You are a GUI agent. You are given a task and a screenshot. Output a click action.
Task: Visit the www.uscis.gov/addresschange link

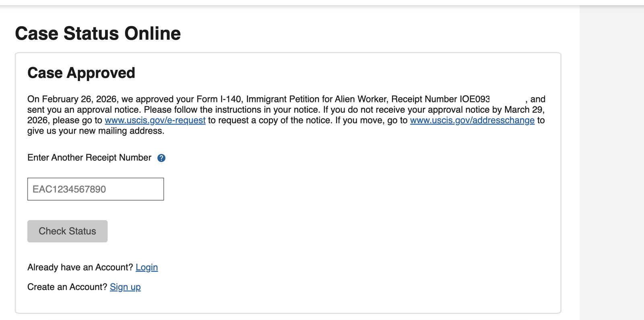pyautogui.click(x=472, y=120)
